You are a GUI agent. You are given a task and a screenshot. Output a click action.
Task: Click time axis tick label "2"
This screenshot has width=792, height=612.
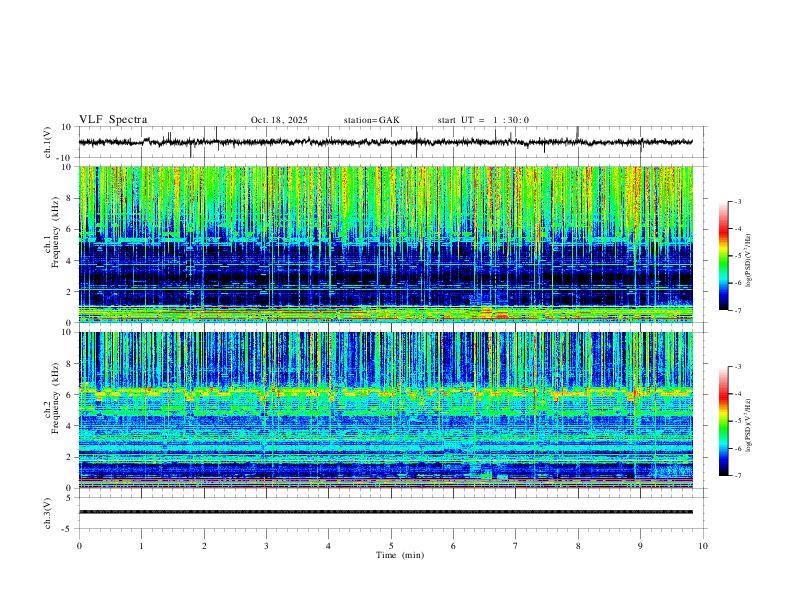coord(204,546)
